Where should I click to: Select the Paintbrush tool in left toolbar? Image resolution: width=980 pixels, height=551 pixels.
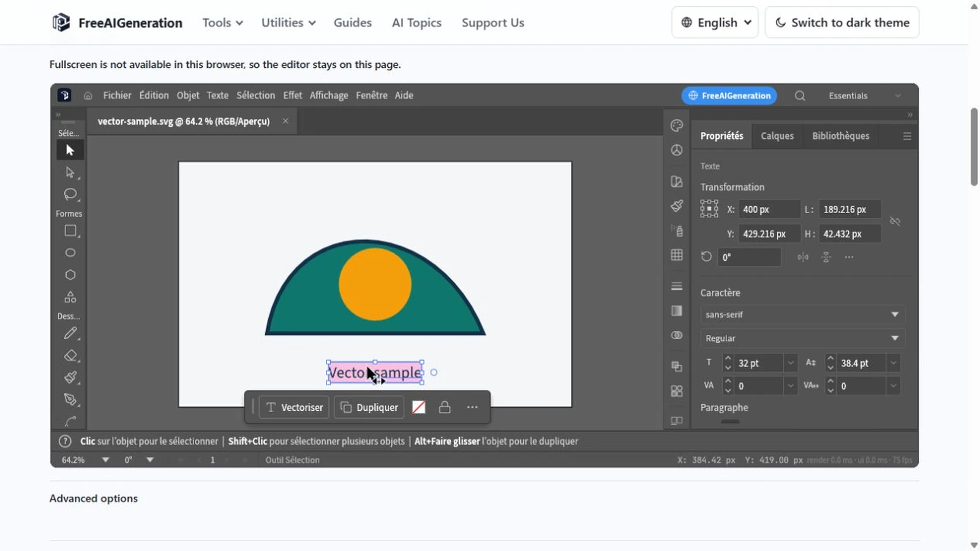70,378
